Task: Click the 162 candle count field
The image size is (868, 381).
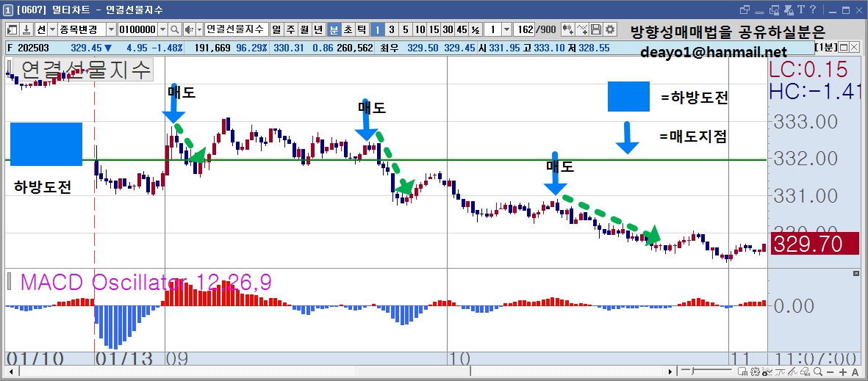Action: 524,29
